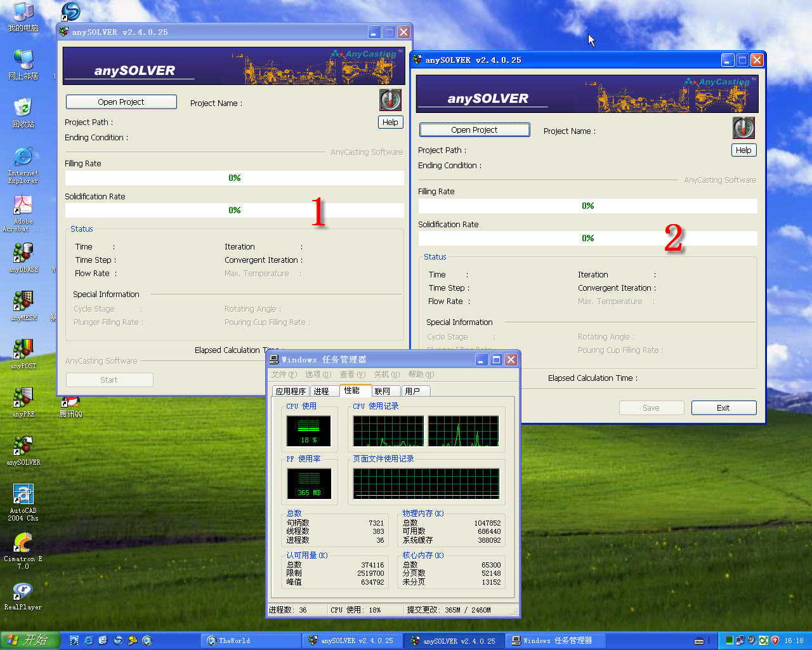Click Help in anySOLVER window 1
This screenshot has width=812, height=650.
[x=390, y=122]
